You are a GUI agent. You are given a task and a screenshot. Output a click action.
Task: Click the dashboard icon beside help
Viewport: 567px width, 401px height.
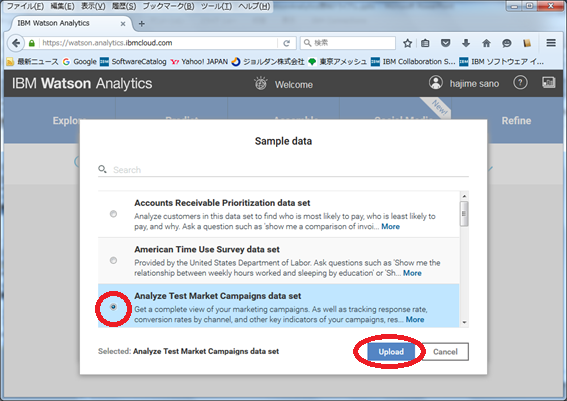click(x=549, y=82)
